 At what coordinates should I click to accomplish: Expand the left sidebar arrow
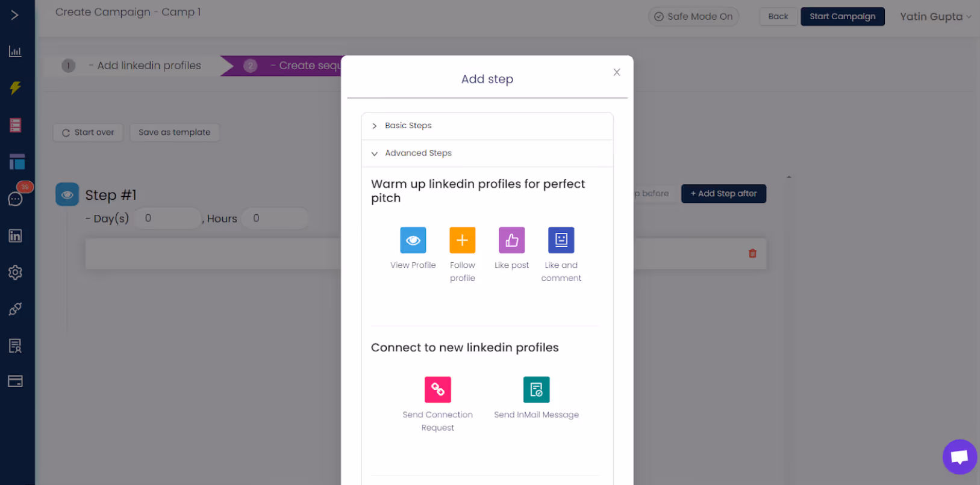coord(15,14)
